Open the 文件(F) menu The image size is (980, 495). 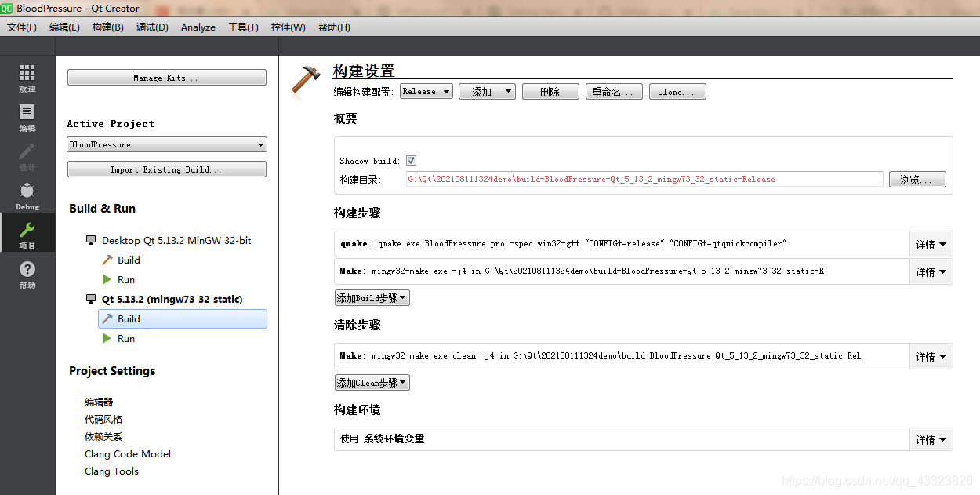(x=22, y=27)
